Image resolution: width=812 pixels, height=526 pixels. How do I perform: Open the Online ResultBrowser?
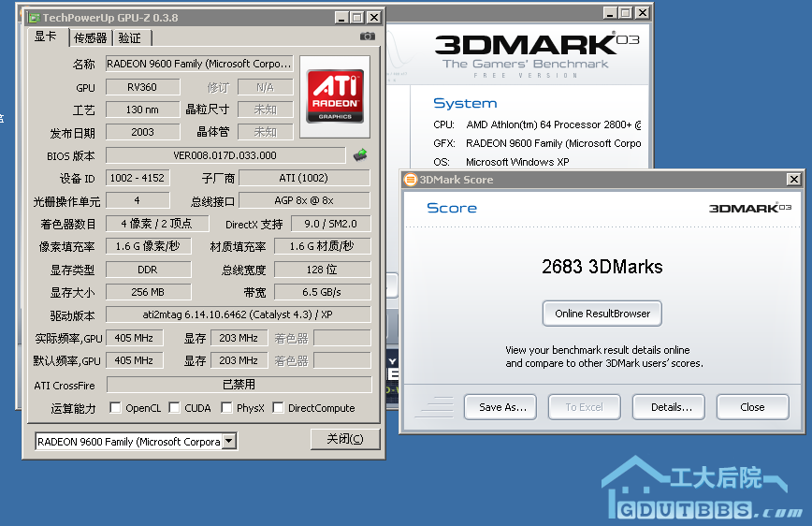[x=602, y=314]
